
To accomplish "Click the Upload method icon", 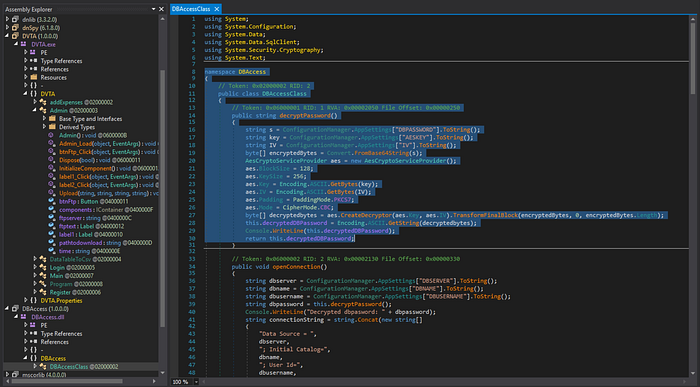I will (x=51, y=193).
